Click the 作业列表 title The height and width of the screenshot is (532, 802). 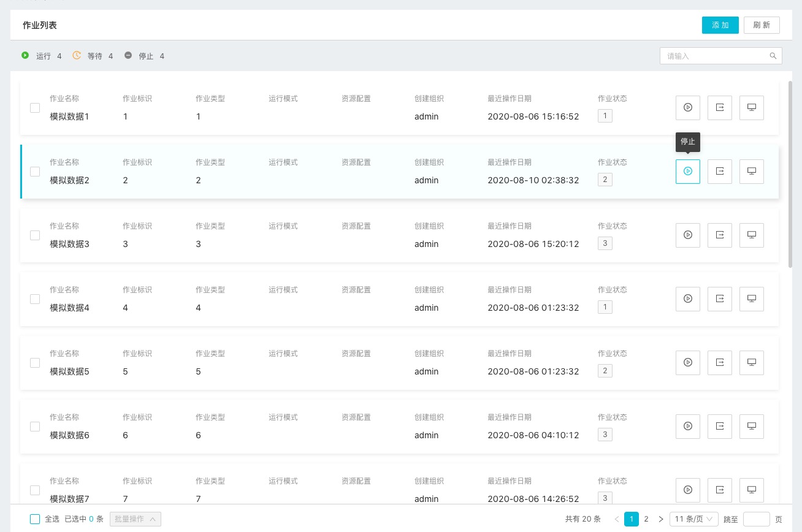[40, 25]
